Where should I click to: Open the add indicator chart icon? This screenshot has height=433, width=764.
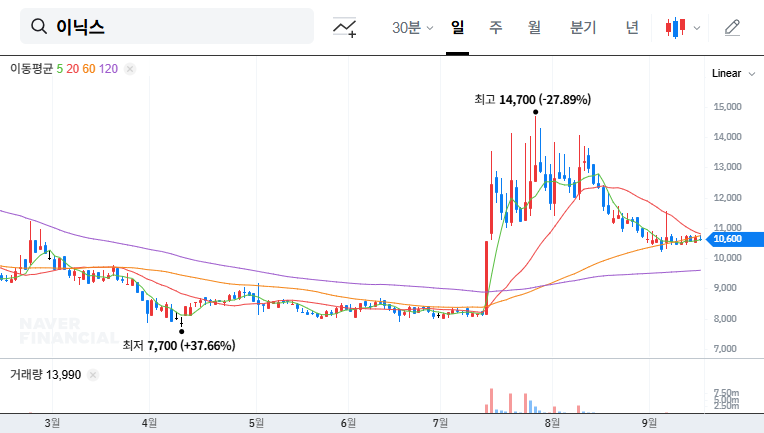(x=344, y=27)
